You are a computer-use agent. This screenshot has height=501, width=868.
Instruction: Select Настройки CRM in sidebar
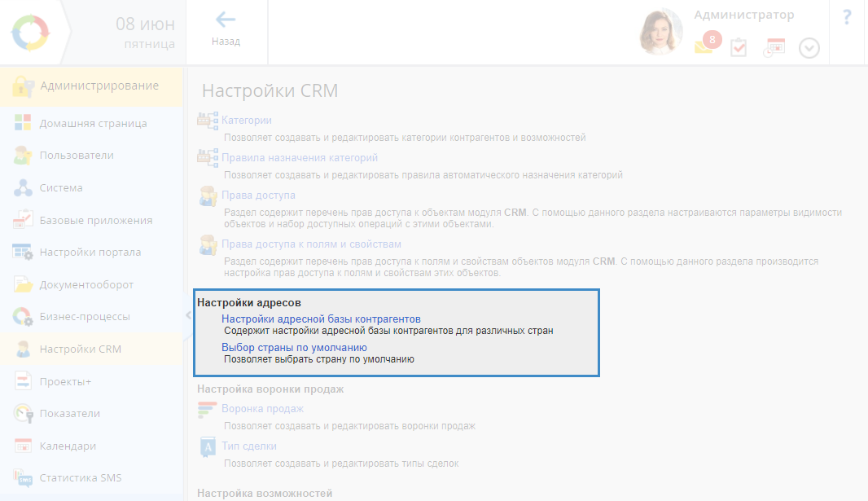tap(91, 349)
